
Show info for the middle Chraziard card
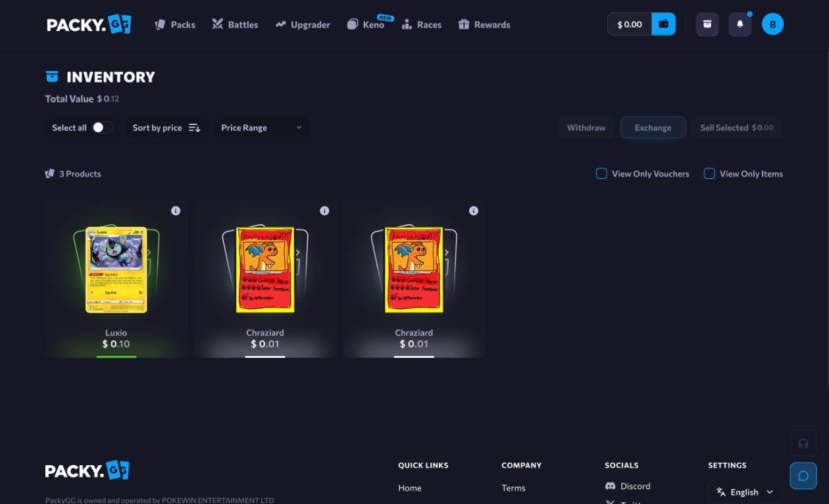[x=324, y=211]
